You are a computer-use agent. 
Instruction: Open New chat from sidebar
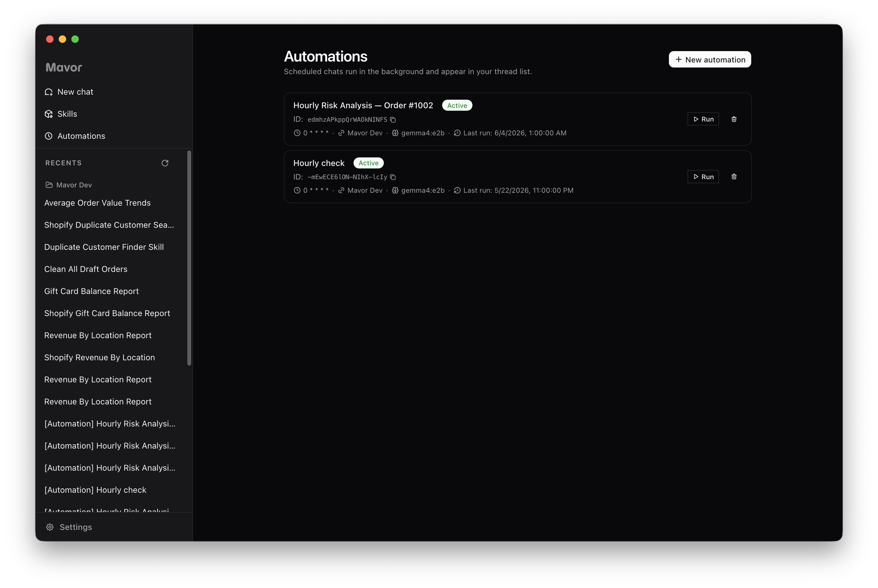point(69,92)
